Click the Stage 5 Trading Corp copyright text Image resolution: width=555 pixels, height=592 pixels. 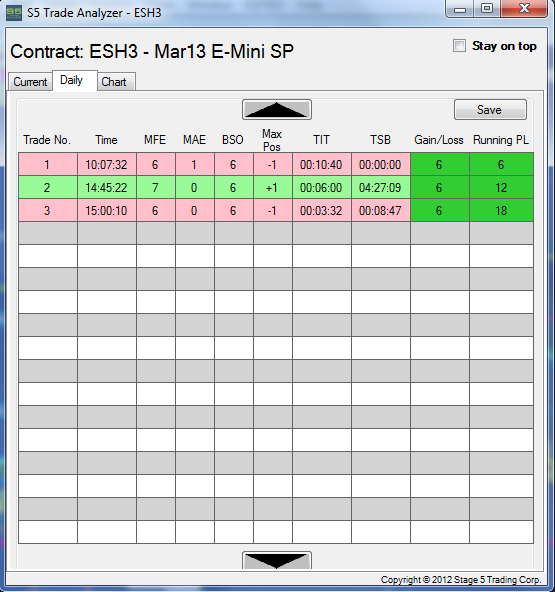pos(461,580)
